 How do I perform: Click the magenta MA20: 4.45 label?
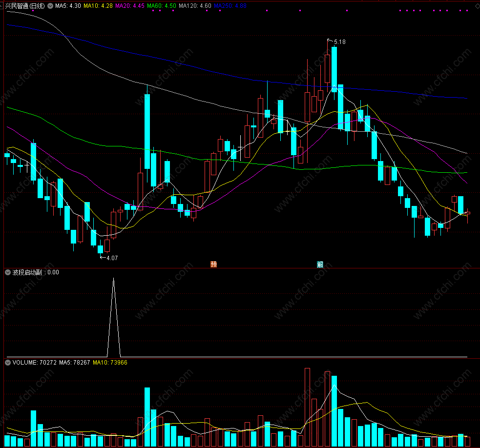130,6
